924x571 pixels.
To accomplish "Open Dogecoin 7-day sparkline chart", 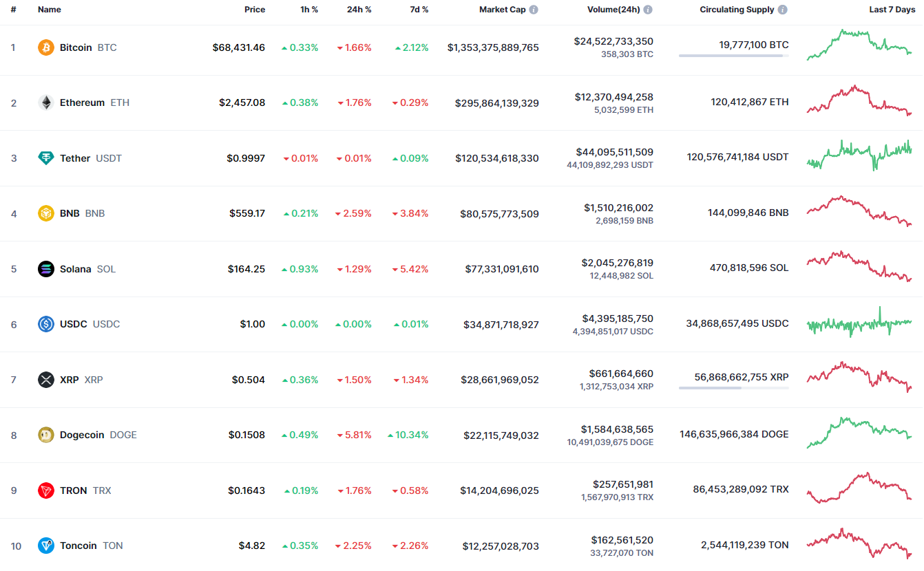I will [859, 432].
